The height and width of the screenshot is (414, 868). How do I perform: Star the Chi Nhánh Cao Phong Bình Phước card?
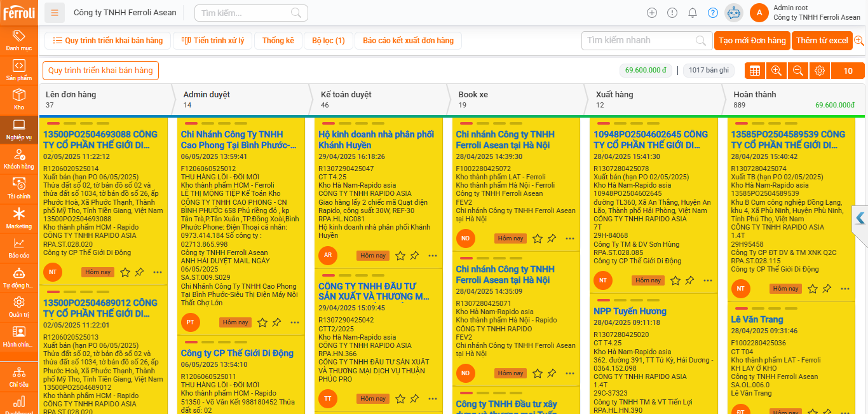(x=262, y=322)
